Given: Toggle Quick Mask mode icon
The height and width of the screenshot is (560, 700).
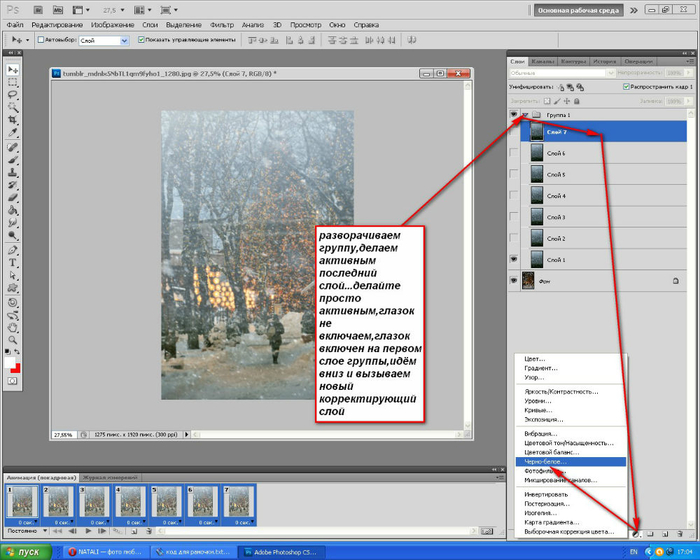Looking at the screenshot, I should 12,381.
